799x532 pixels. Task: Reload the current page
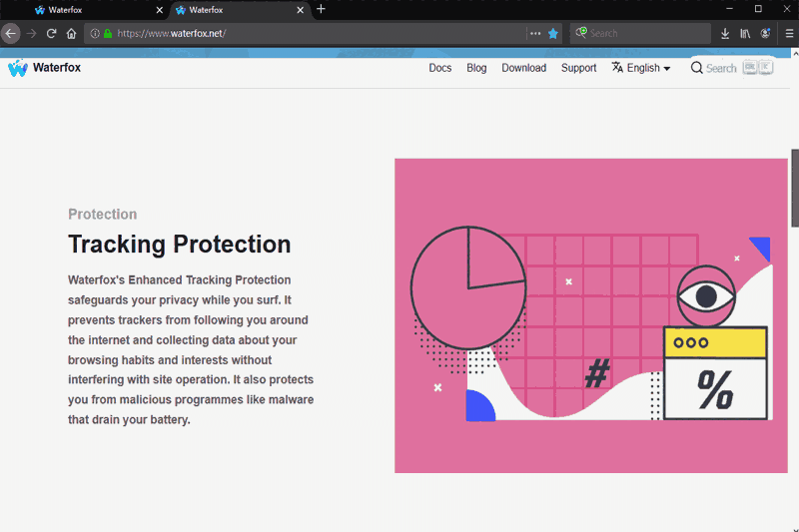[51, 33]
